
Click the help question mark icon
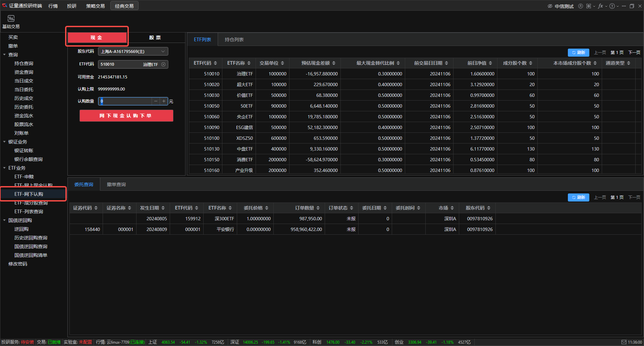(x=612, y=6)
